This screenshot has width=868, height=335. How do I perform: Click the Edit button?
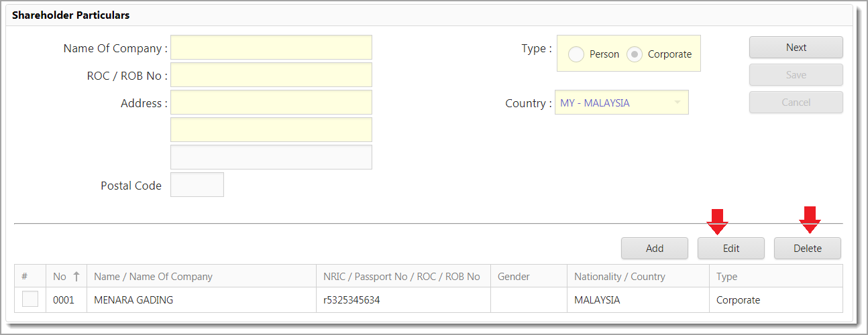pyautogui.click(x=730, y=248)
